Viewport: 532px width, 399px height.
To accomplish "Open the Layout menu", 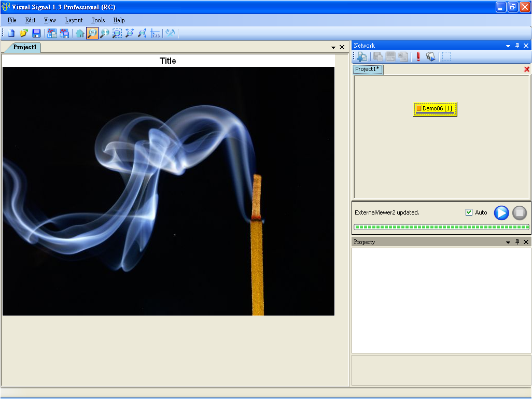I will [74, 20].
